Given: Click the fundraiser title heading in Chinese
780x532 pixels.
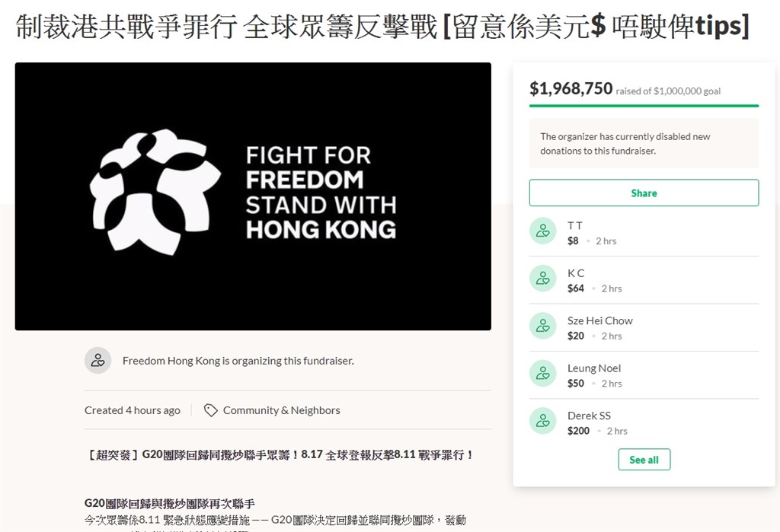Looking at the screenshot, I should tap(382, 26).
